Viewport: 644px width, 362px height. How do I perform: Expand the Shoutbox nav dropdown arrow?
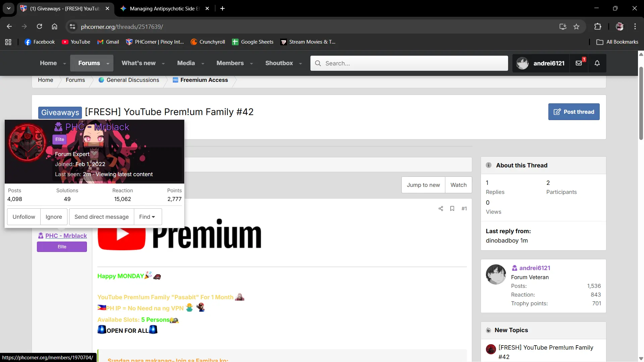[301, 63]
